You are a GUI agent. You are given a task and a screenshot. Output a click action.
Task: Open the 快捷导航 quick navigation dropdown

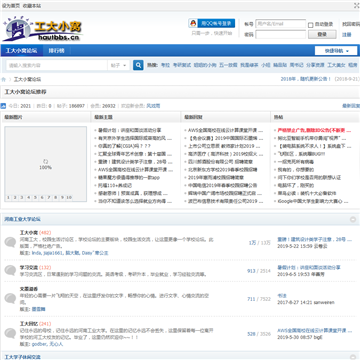(336, 51)
